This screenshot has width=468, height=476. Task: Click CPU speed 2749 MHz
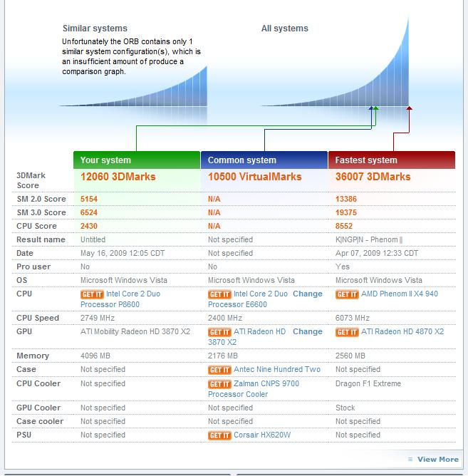click(98, 318)
